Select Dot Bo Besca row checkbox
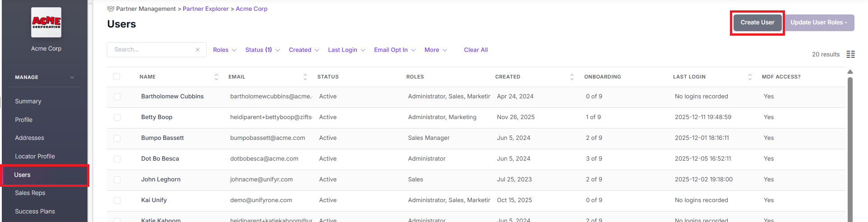Screen dimensions: 868x222 117,159
